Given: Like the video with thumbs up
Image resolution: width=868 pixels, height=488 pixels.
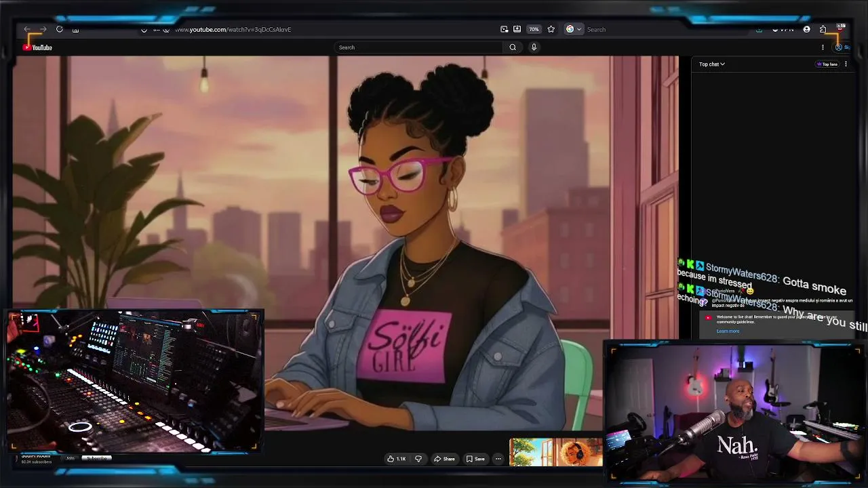Looking at the screenshot, I should tap(396, 459).
